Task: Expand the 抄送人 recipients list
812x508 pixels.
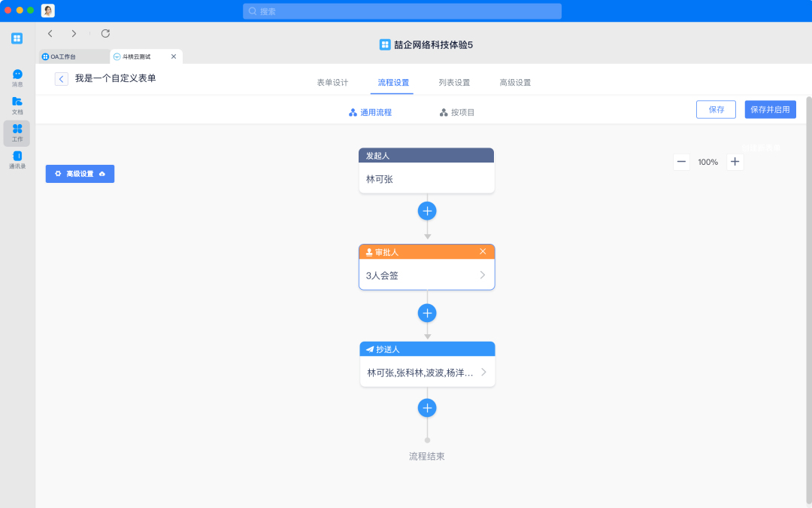Action: pyautogui.click(x=483, y=372)
